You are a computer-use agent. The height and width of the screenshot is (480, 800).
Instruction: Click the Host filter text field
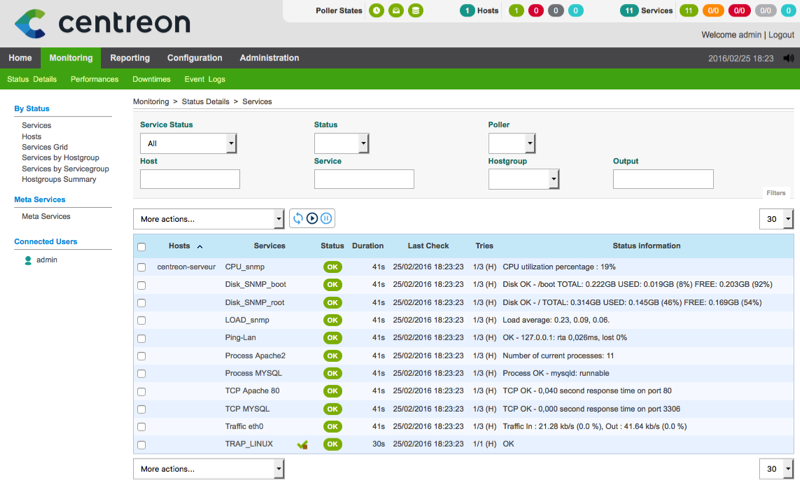pyautogui.click(x=190, y=179)
